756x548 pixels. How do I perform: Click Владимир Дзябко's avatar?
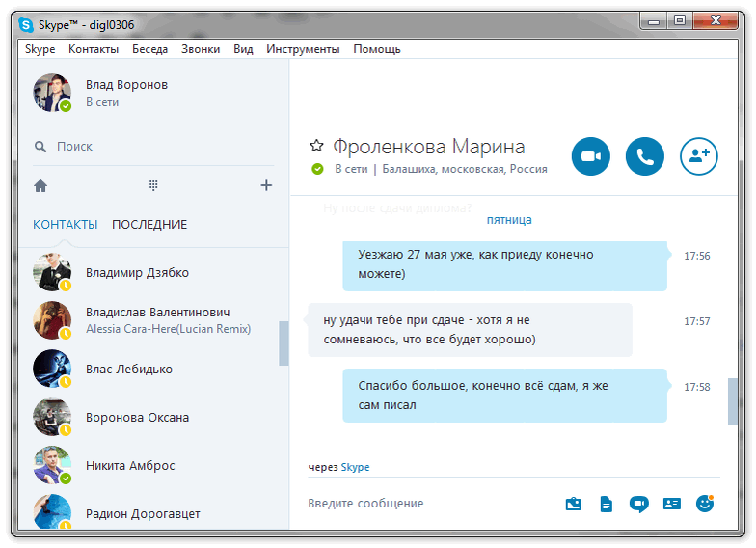coord(52,272)
